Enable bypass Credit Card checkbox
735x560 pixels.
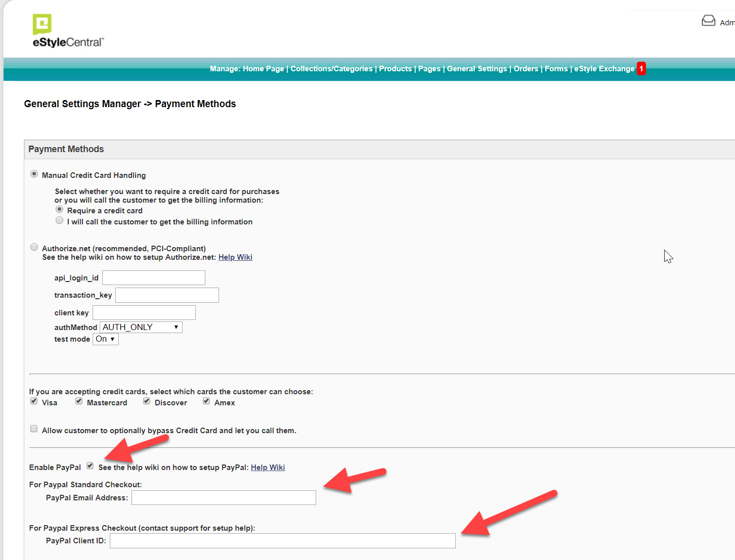point(34,429)
